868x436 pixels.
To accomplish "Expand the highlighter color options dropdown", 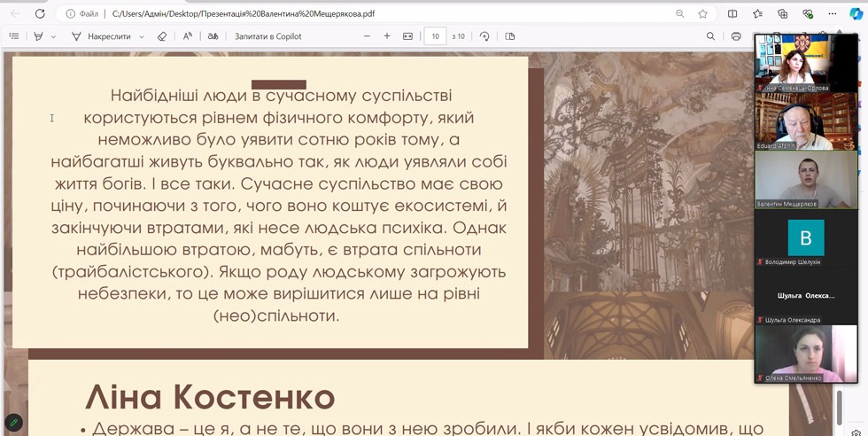I will [53, 36].
